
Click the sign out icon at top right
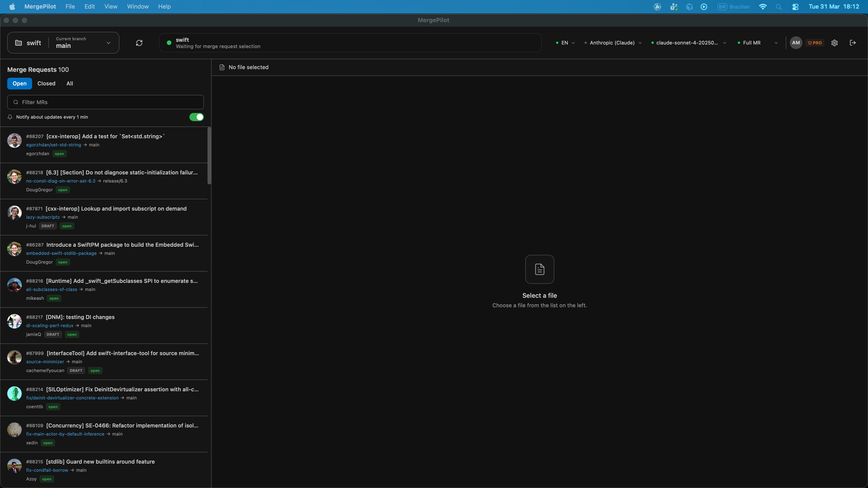point(853,43)
